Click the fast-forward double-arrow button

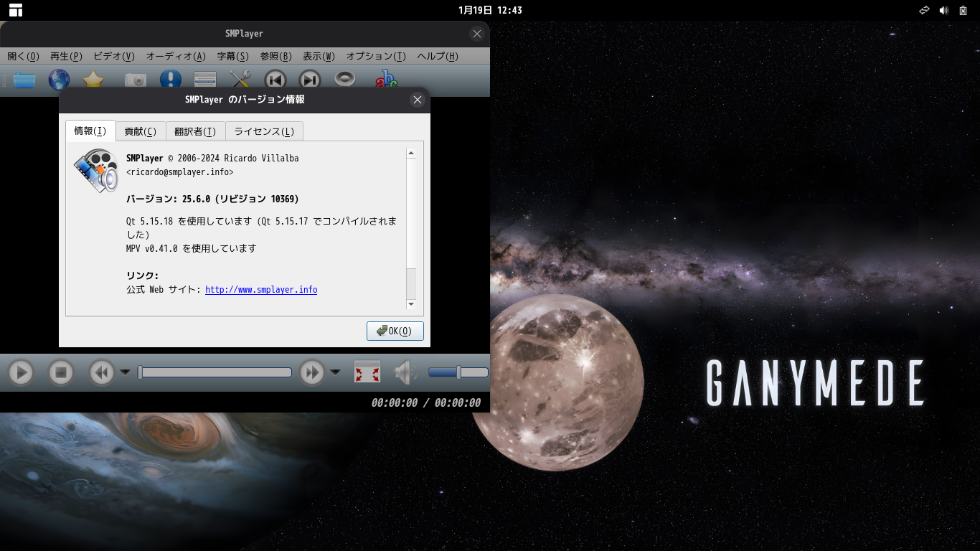(x=312, y=372)
